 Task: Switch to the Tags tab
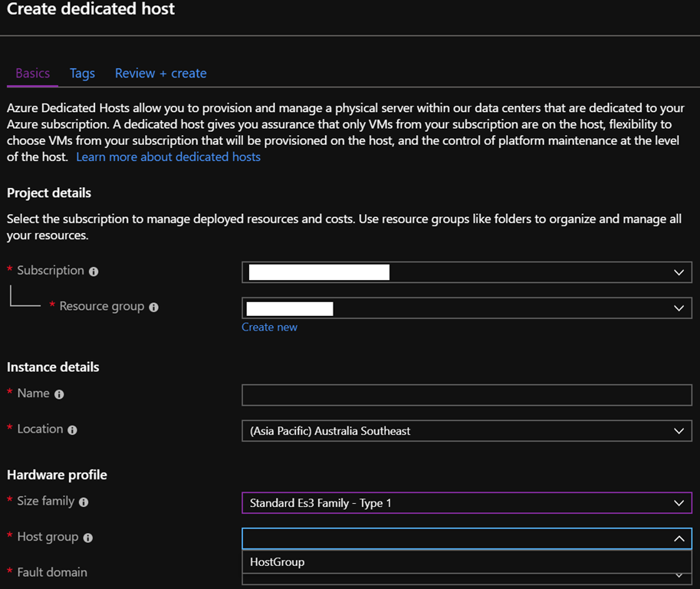click(82, 73)
